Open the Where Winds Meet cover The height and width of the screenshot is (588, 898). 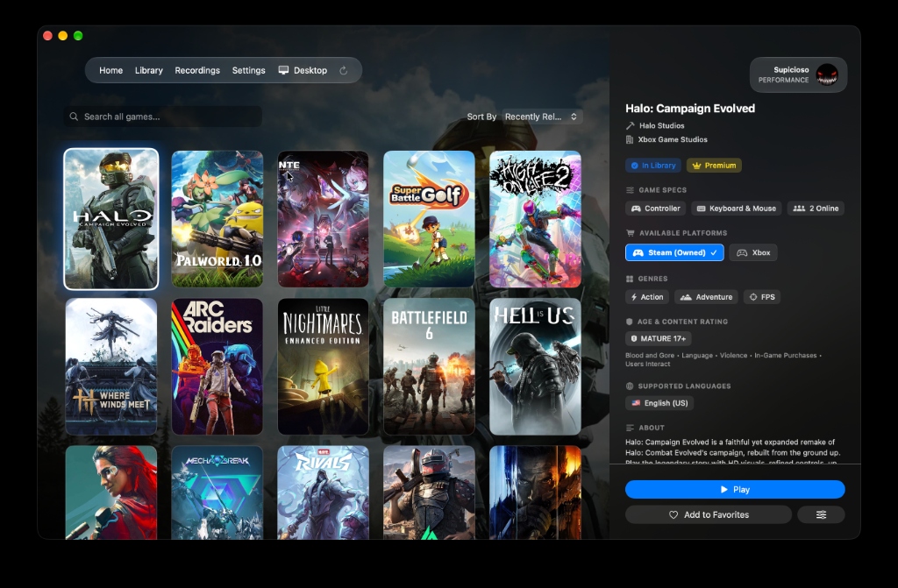111,366
